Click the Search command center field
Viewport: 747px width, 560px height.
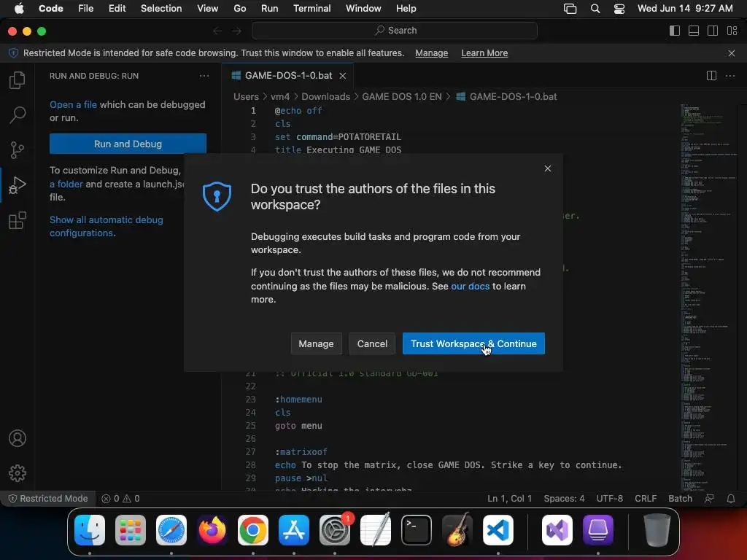[x=395, y=31]
